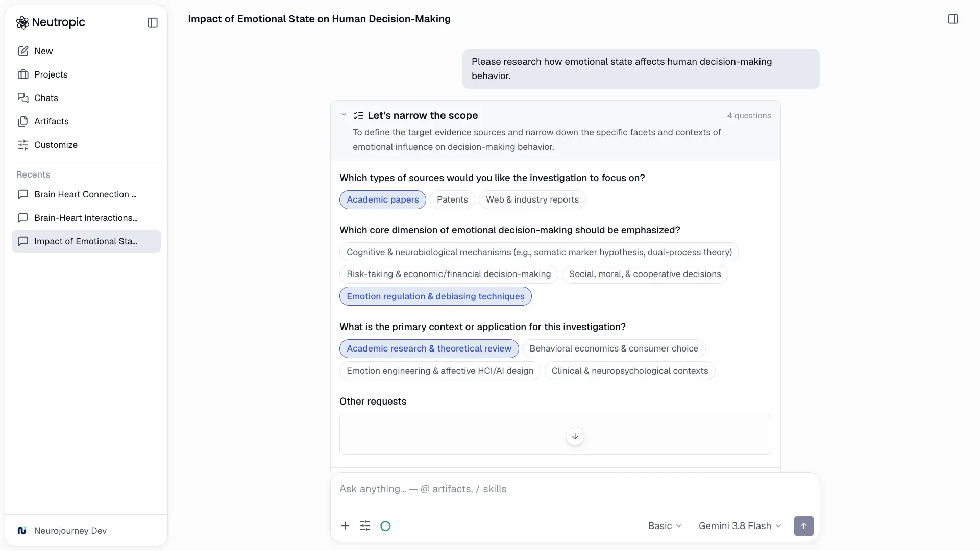
Task: Click the Ask anything message field
Action: click(575, 489)
